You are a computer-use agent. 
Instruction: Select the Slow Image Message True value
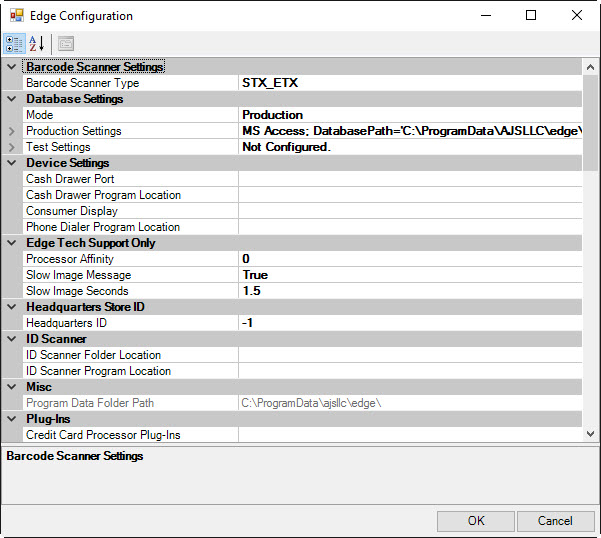coord(410,275)
